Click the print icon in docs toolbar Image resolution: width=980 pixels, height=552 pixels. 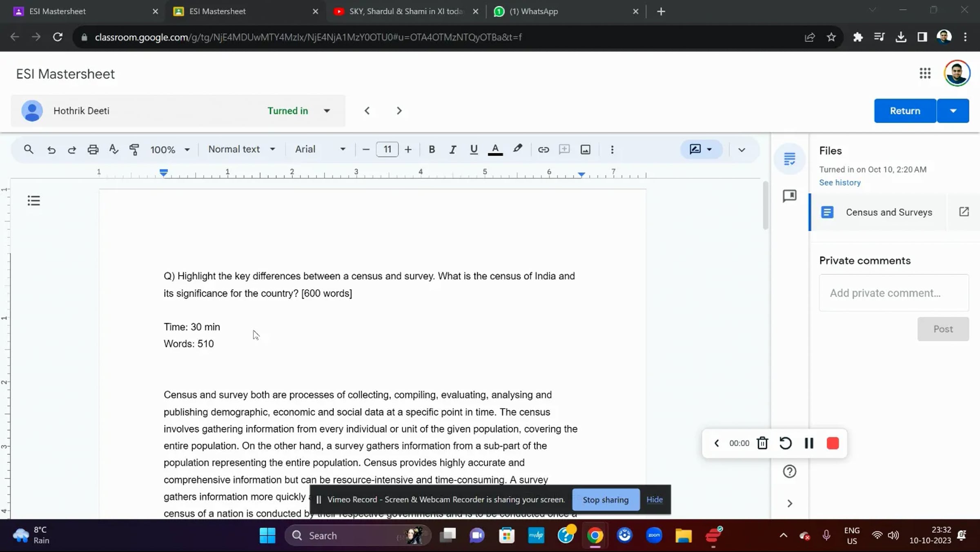(93, 150)
